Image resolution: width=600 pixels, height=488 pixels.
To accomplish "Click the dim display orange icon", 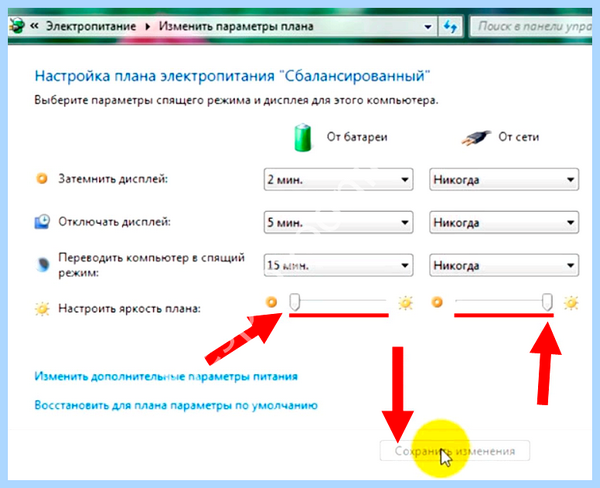I will point(42,178).
